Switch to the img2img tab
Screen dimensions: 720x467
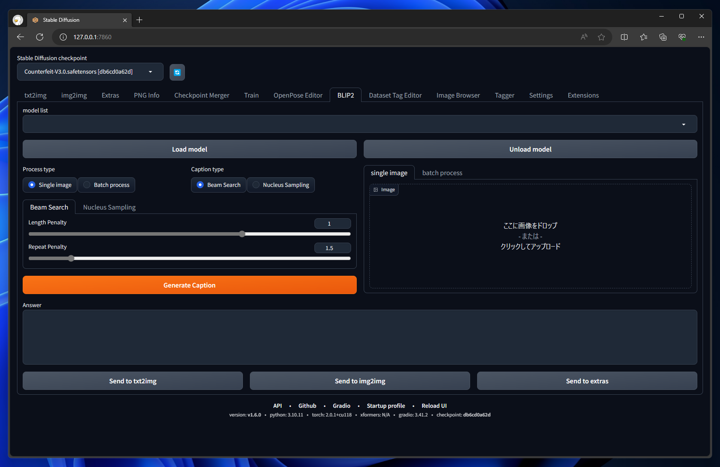tap(74, 96)
